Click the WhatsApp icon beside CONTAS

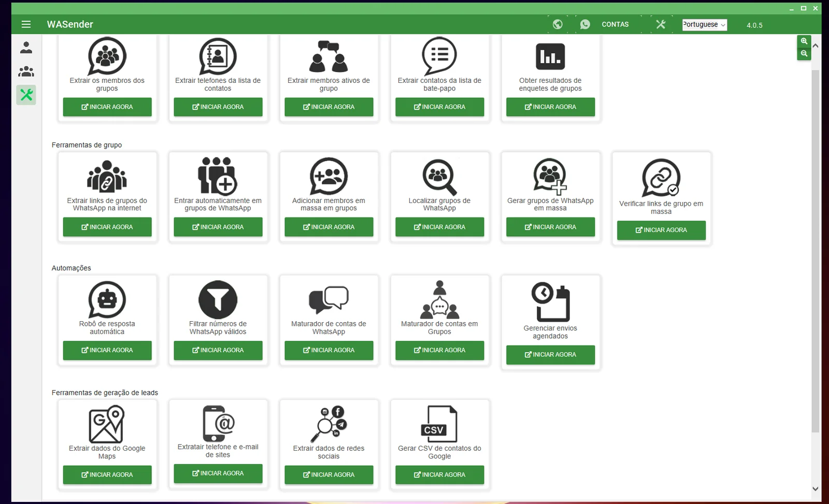tap(585, 24)
